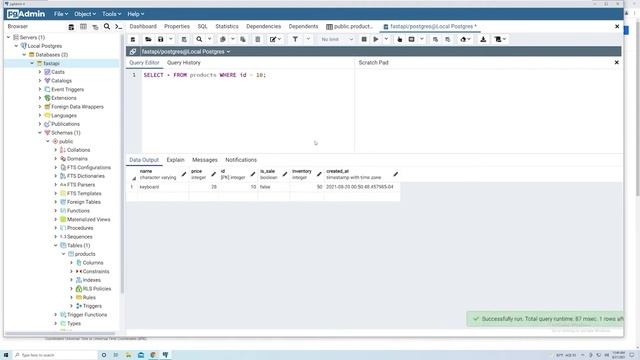
Task: Collapse the Tables (1) node
Action: click(x=56, y=245)
